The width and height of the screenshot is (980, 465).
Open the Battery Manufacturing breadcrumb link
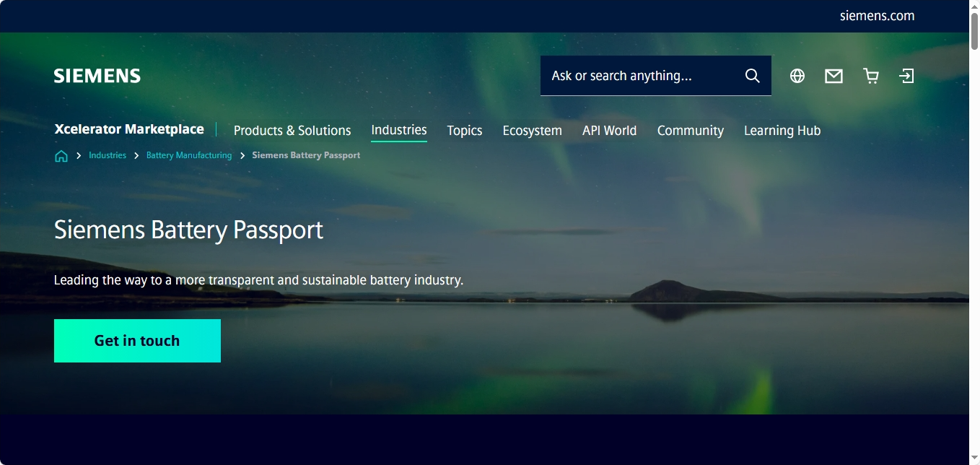coord(188,155)
